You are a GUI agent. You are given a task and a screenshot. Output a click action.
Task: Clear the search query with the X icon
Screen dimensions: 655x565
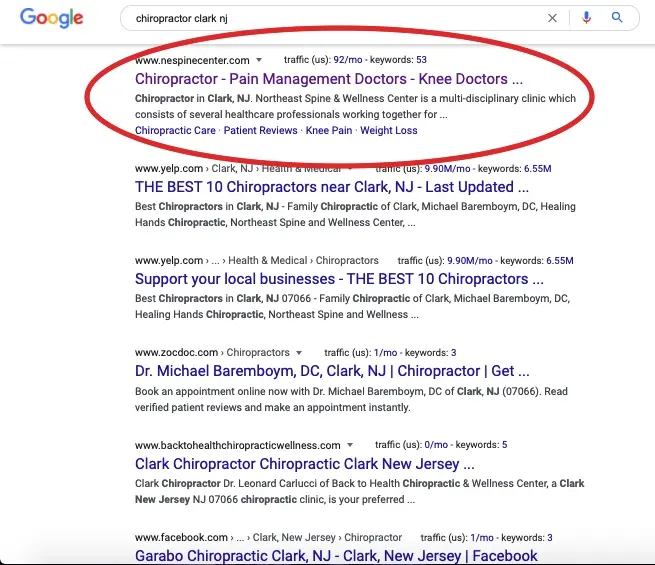pyautogui.click(x=552, y=18)
